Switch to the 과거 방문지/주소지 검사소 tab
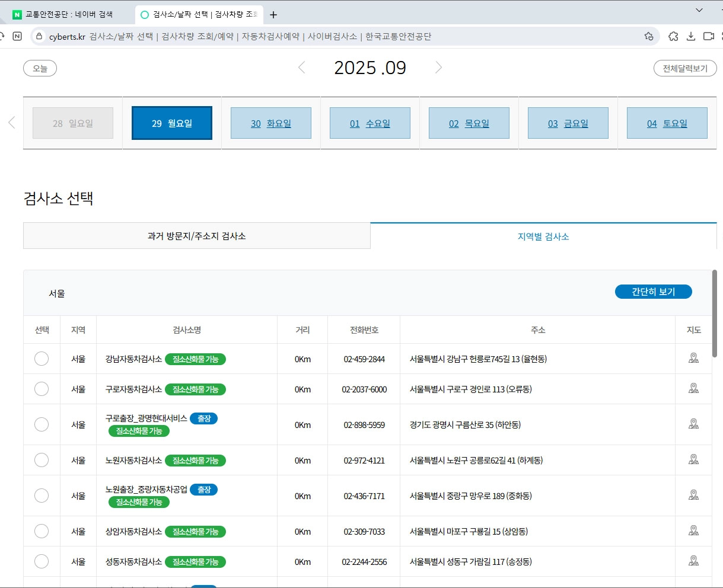This screenshot has width=723, height=588. point(197,235)
